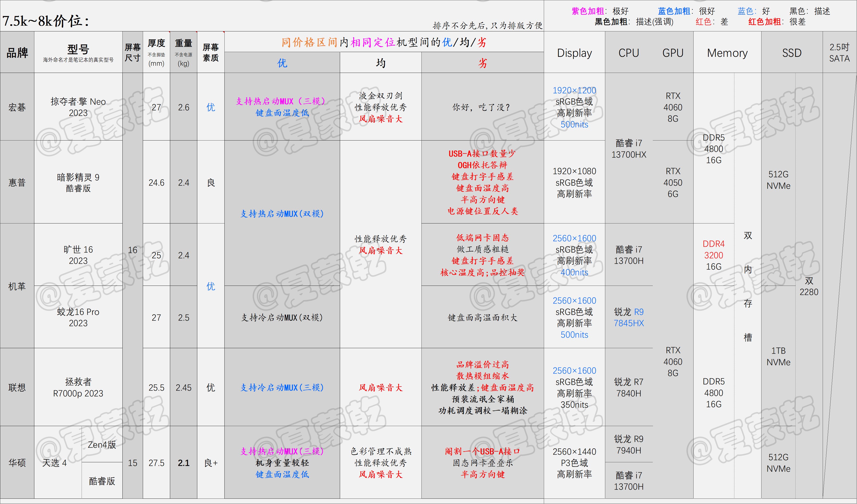Select the text '液金双刃剑'

(381, 95)
